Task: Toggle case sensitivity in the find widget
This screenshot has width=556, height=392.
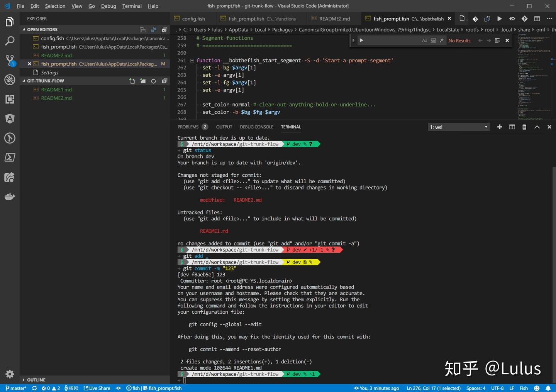Action: [x=424, y=40]
